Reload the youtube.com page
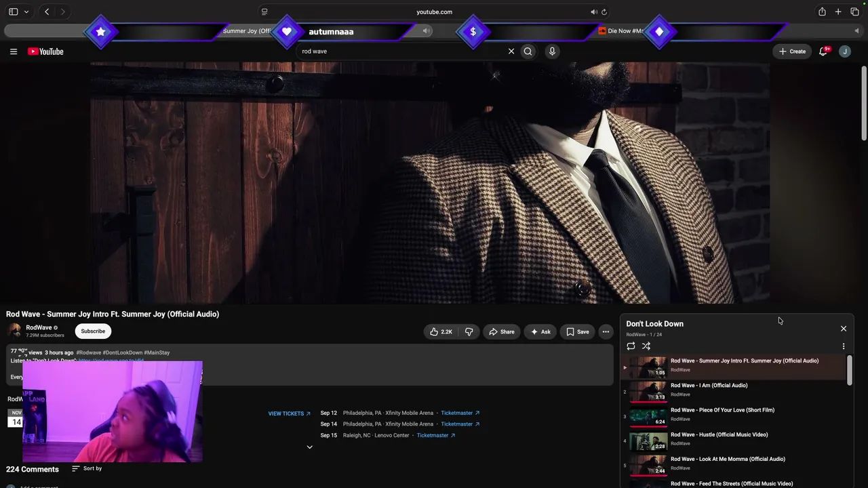Viewport: 868px width, 488px height. [604, 12]
